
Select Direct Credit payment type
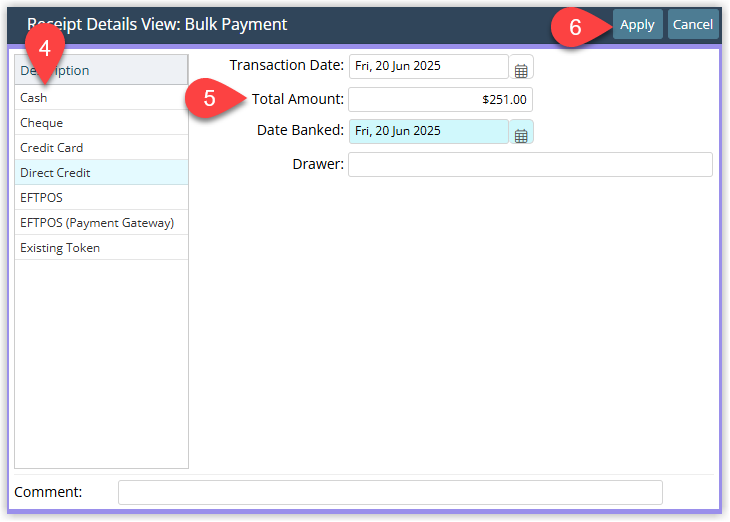point(101,173)
